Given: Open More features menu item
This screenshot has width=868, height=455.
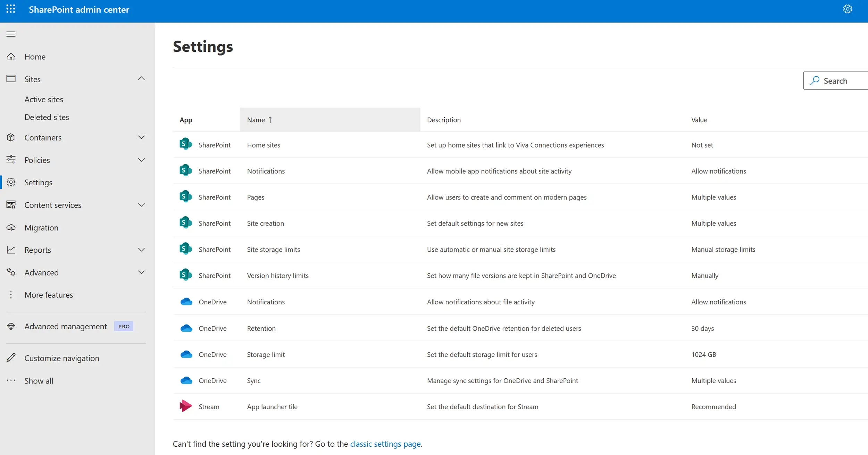Looking at the screenshot, I should [x=49, y=295].
